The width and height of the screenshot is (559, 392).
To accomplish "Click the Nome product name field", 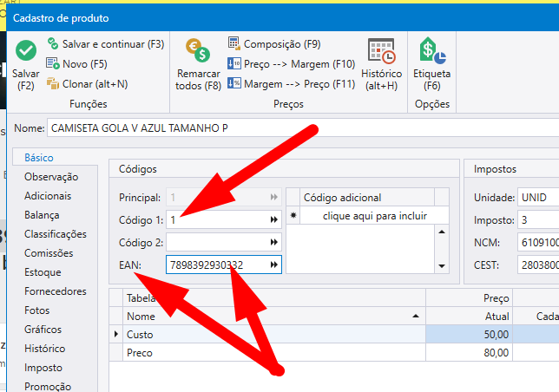I will coord(295,128).
